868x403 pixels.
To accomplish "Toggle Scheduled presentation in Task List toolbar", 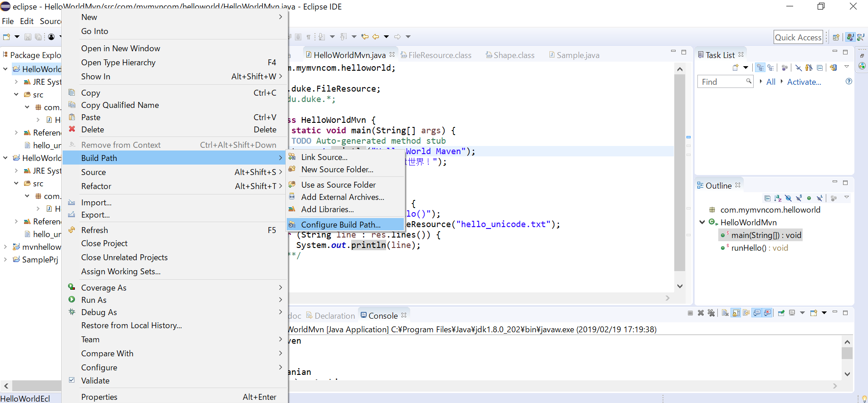I will (x=770, y=68).
